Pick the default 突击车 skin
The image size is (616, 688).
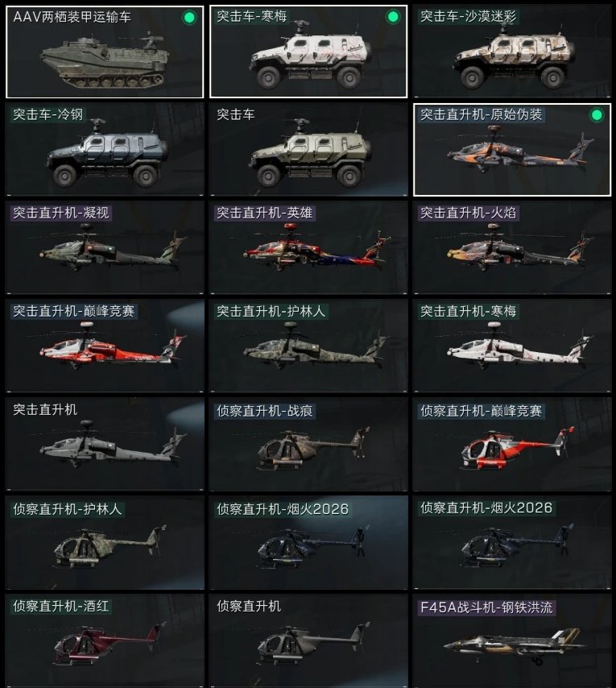308,150
